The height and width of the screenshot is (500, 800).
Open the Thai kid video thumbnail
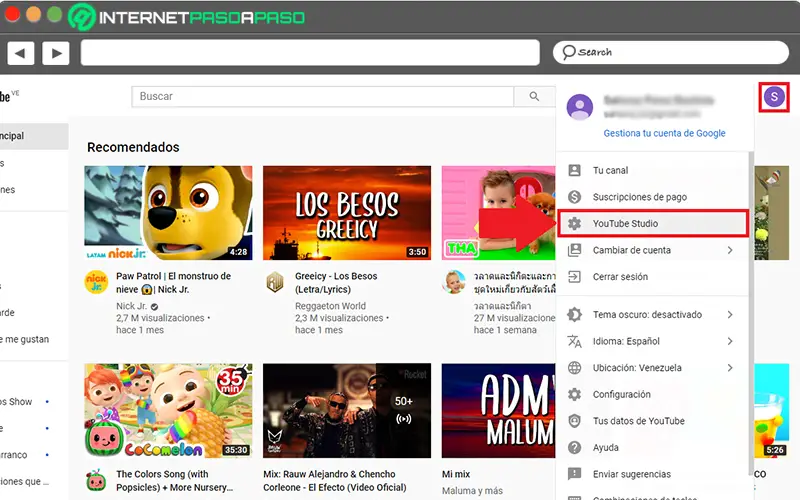(498, 213)
